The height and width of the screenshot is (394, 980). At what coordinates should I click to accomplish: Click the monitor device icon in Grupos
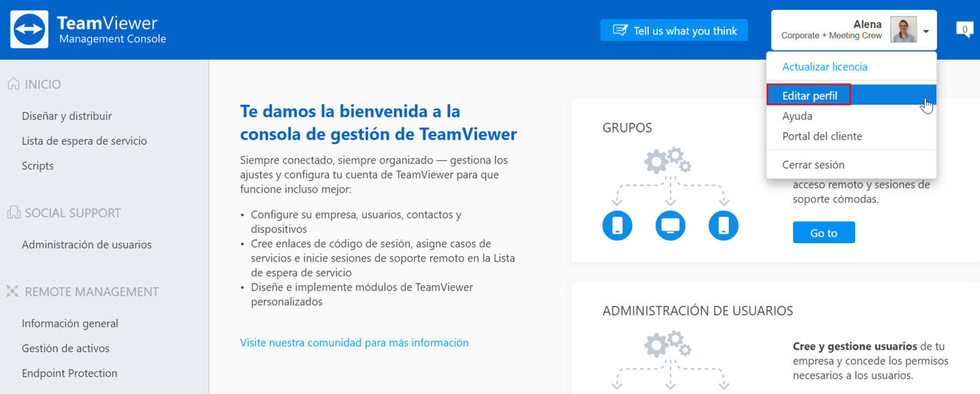coord(671,225)
